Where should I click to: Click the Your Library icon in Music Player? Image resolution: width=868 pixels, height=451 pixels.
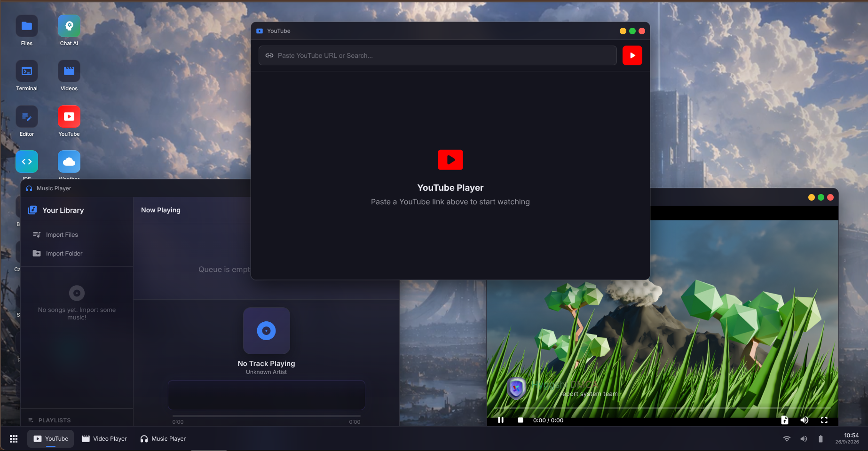tap(32, 210)
